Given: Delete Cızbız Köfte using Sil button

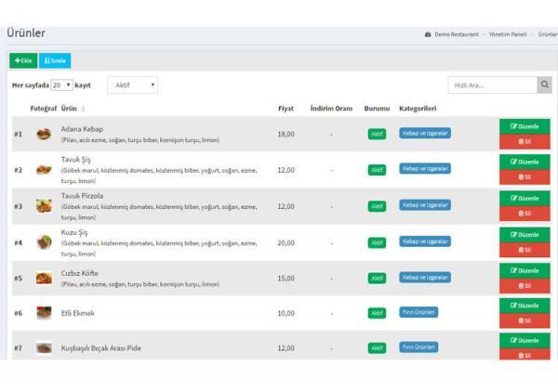Looking at the screenshot, I should [x=525, y=286].
